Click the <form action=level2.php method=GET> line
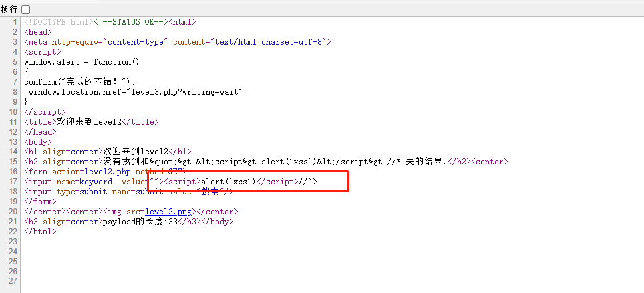This screenshot has height=293, width=644. point(105,172)
